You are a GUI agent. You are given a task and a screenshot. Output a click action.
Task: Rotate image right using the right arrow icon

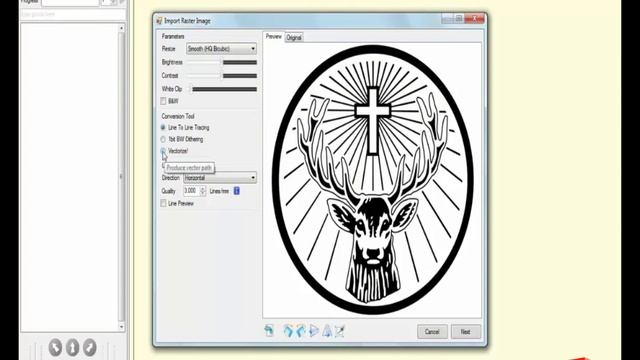click(301, 331)
